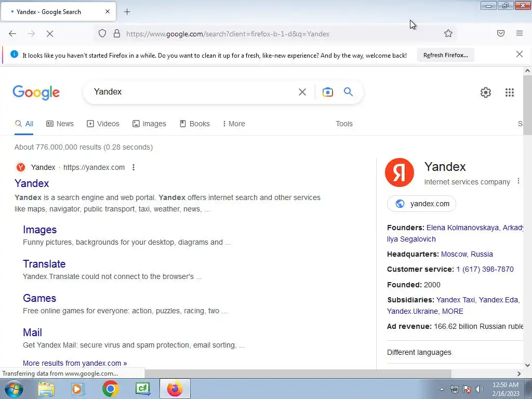Click the vertical scrollbar down arrow
This screenshot has height=399, width=532.
(x=527, y=365)
